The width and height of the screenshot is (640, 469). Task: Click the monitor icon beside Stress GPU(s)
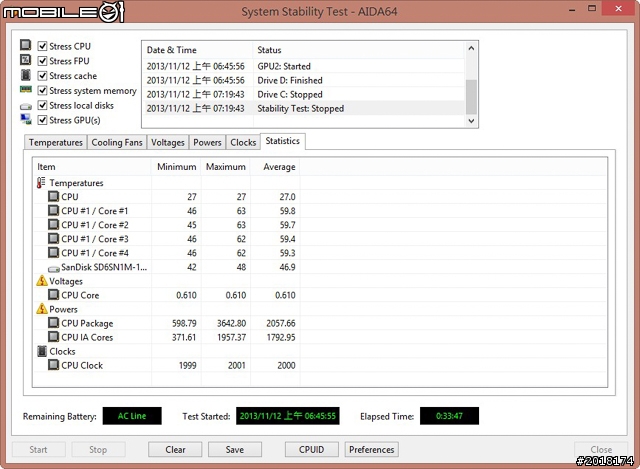point(26,119)
